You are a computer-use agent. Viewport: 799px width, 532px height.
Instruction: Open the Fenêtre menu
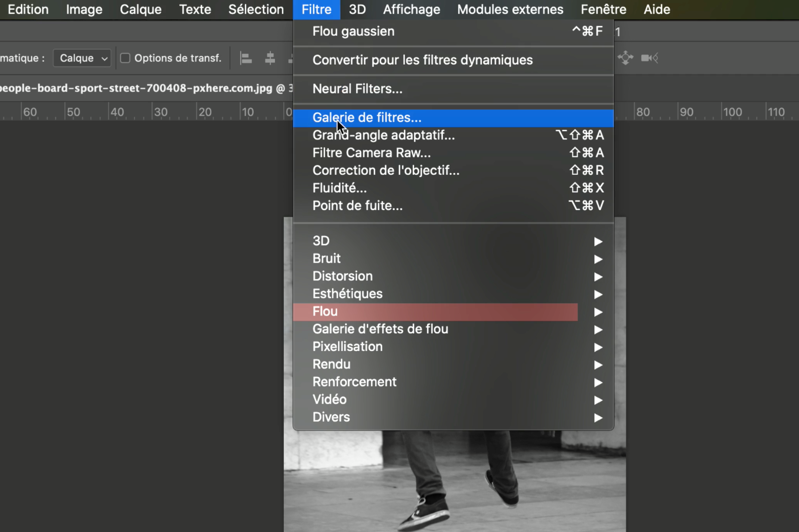[603, 9]
